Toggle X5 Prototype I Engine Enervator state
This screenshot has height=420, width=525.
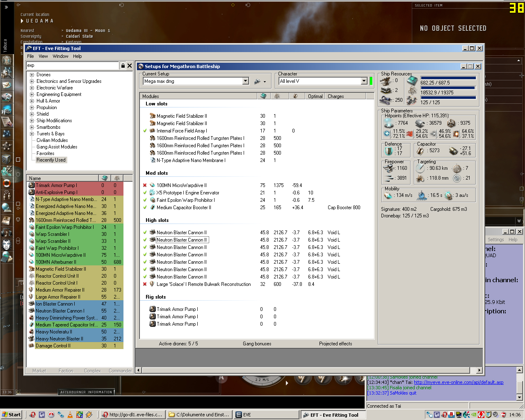click(x=145, y=193)
